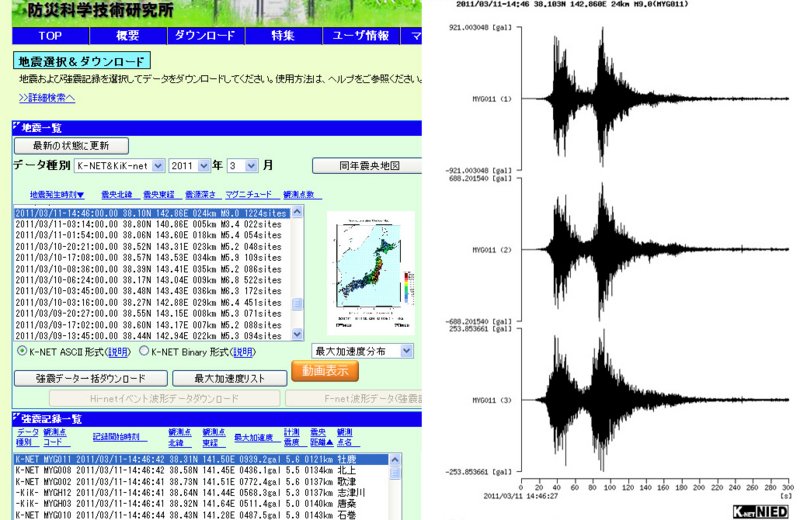Click earthquake list scrollbar down arrow

pos(297,334)
